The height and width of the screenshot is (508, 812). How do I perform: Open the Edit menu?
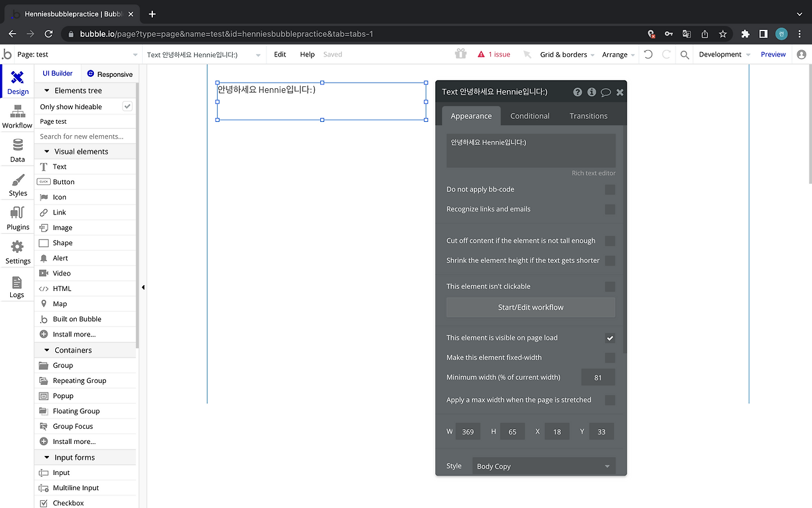click(x=280, y=55)
